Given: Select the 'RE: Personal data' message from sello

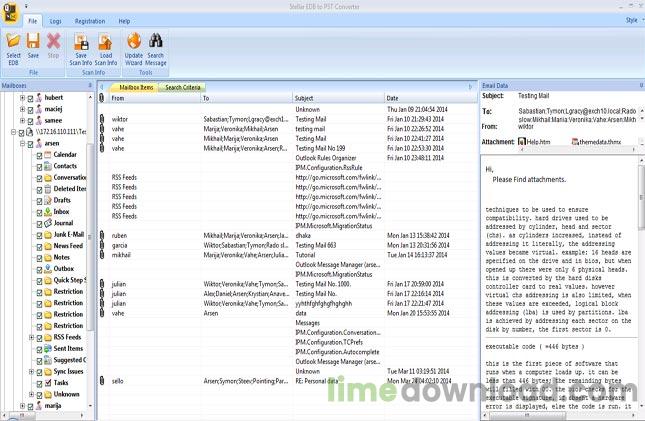Looking at the screenshot, I should (x=287, y=381).
